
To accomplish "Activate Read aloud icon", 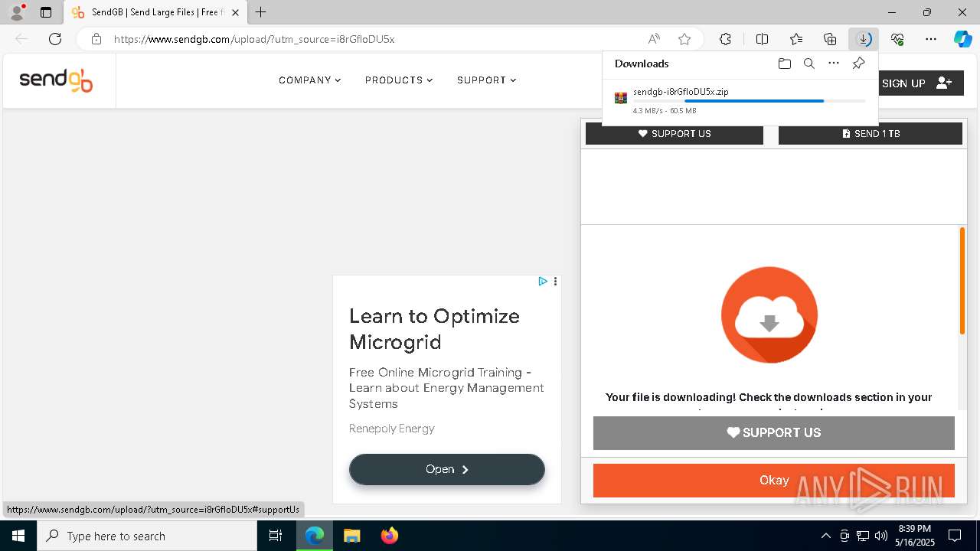I will [654, 39].
